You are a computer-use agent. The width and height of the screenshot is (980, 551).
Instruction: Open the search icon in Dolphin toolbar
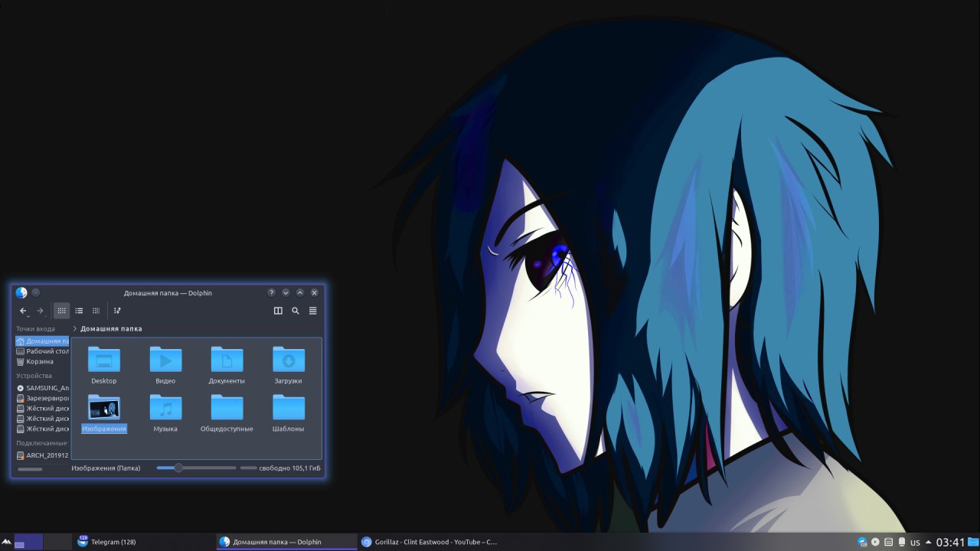coord(296,311)
